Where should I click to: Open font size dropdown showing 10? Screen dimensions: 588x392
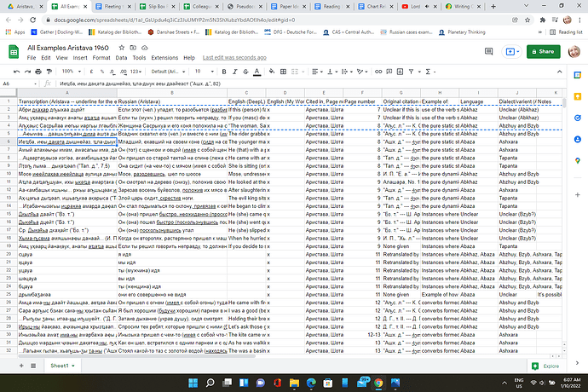[205, 72]
